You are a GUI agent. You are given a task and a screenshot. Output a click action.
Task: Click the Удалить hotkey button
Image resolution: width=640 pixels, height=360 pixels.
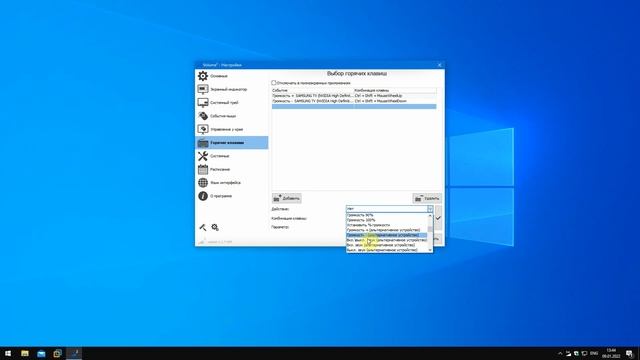pyautogui.click(x=427, y=198)
